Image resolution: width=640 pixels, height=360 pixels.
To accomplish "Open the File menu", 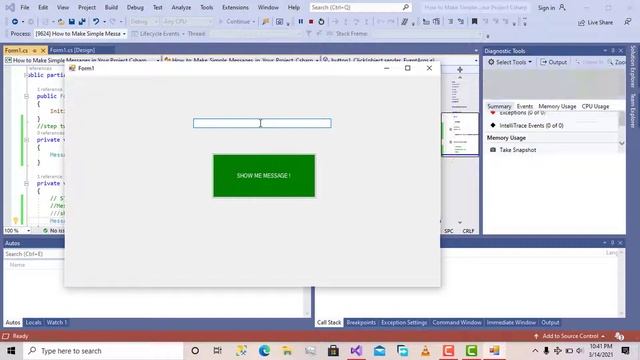I will 25,7.
